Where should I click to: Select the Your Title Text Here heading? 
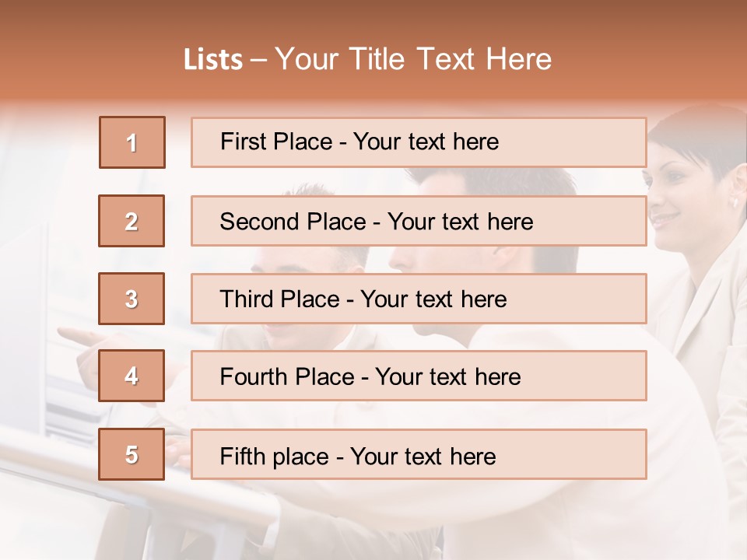413,60
